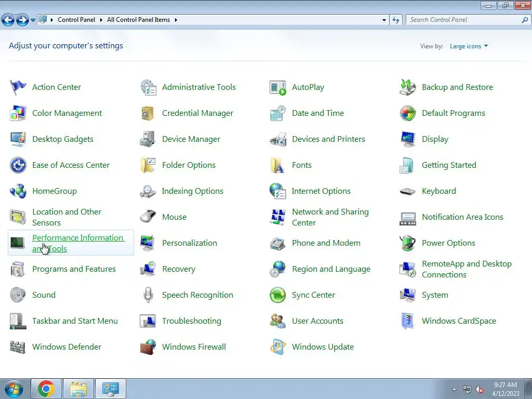Expand the address bar history dropdown arrow
The height and width of the screenshot is (399, 532).
384,20
